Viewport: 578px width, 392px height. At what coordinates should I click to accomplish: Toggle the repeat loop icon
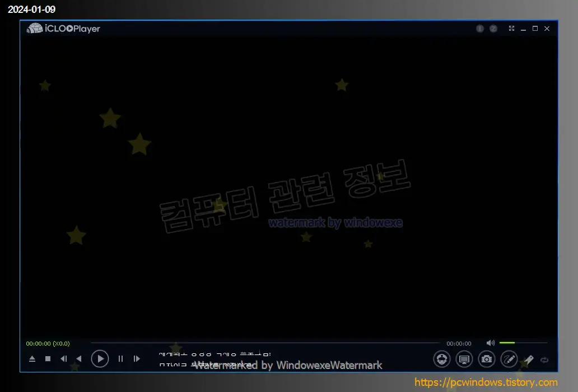coord(544,360)
